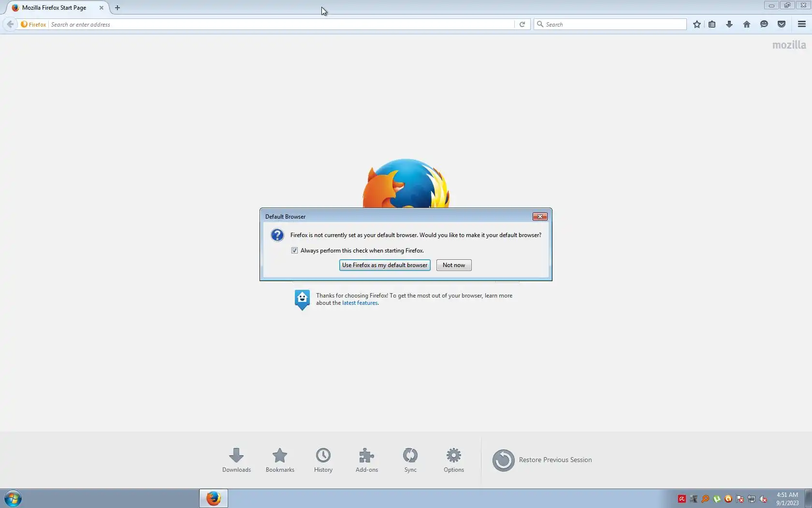Click the Firefox taskbar button
The image size is (812, 508).
coord(214,498)
